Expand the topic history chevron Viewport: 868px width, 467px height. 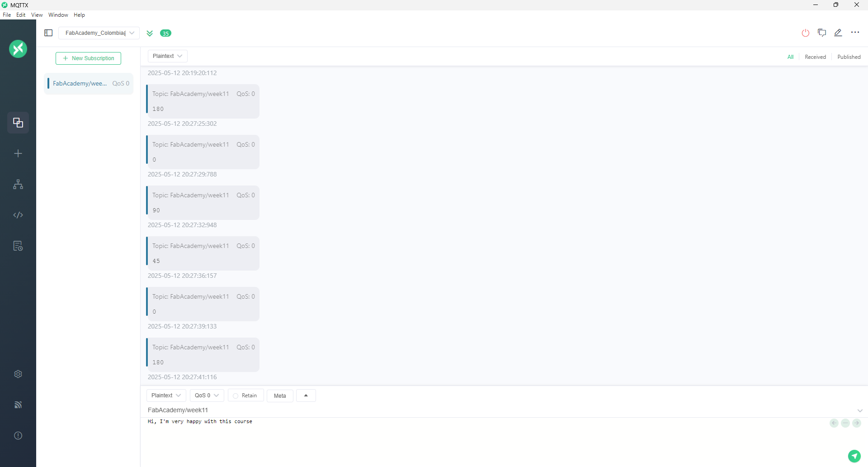(860, 410)
